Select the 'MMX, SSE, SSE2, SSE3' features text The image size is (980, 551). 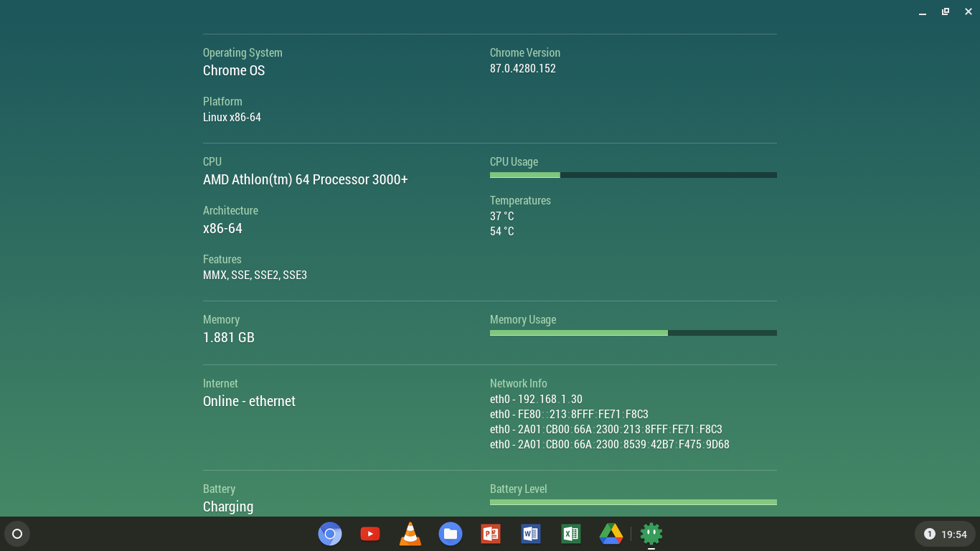[x=255, y=275]
